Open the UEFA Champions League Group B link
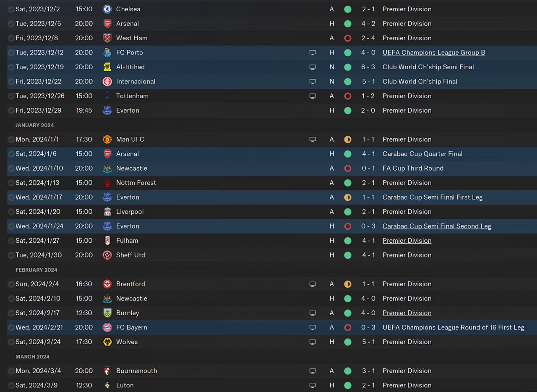This screenshot has height=392, width=537. tap(434, 52)
